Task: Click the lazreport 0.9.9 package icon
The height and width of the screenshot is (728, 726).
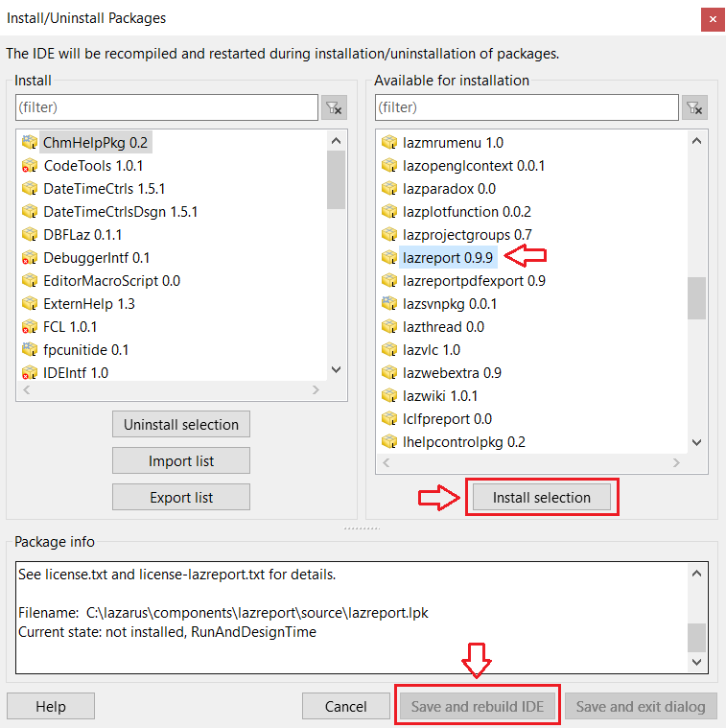Action: [388, 257]
